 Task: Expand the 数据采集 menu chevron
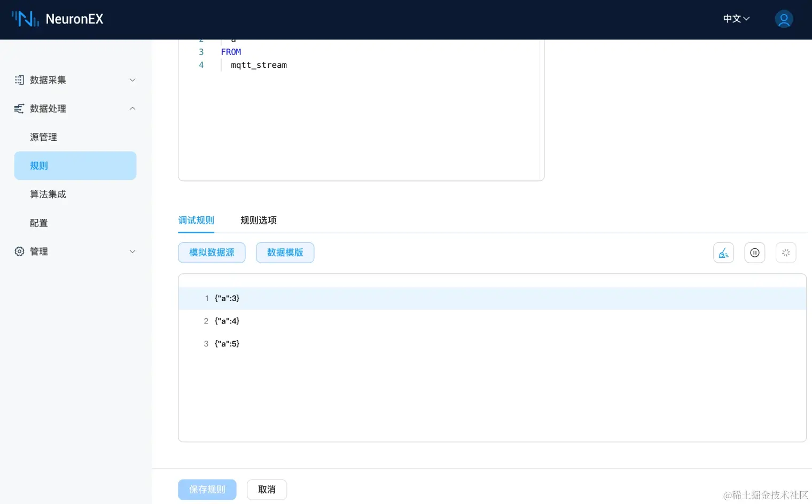[x=132, y=80]
